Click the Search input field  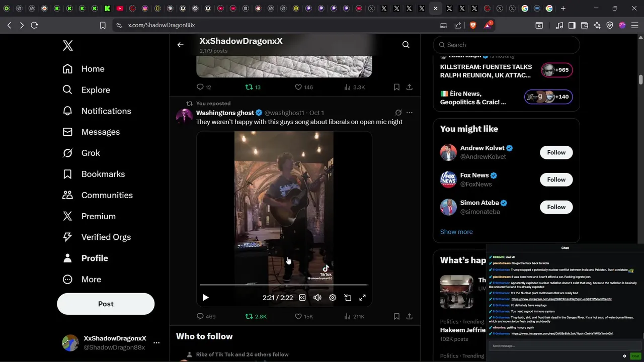click(507, 45)
